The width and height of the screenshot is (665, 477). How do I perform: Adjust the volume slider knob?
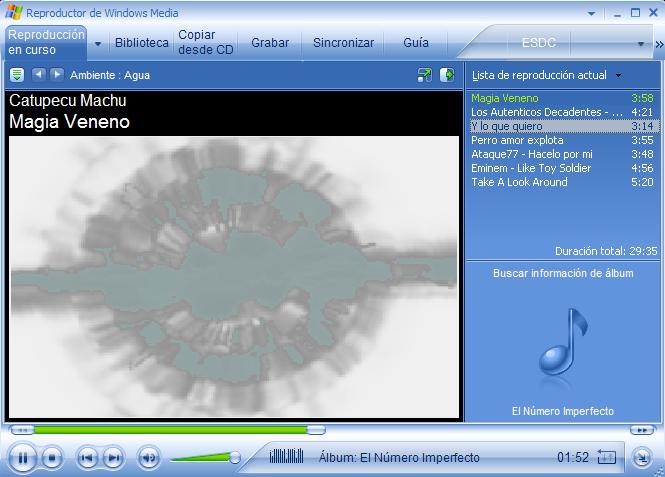235,457
